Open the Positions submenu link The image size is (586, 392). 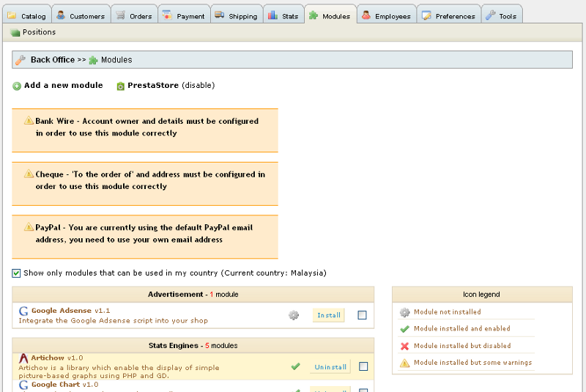point(39,32)
